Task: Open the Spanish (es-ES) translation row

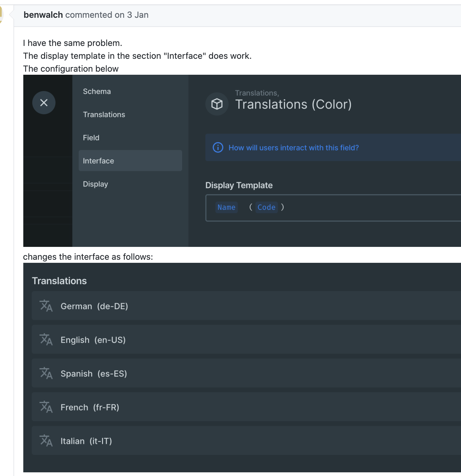Action: [x=246, y=373]
